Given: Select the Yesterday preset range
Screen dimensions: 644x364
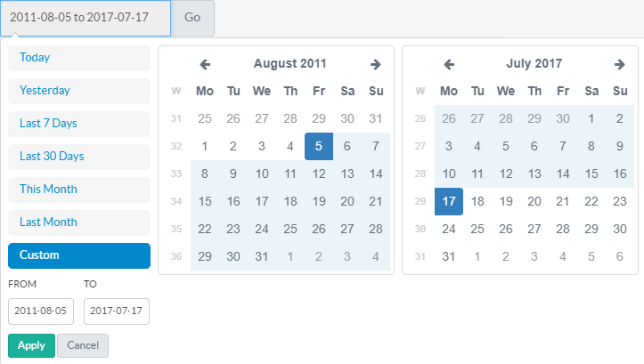Looking at the screenshot, I should [x=79, y=91].
